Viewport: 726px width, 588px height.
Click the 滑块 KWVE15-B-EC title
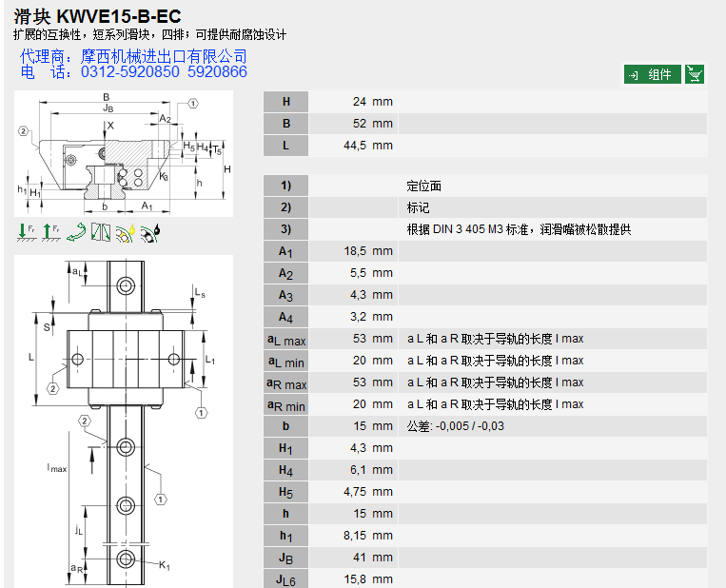98,16
